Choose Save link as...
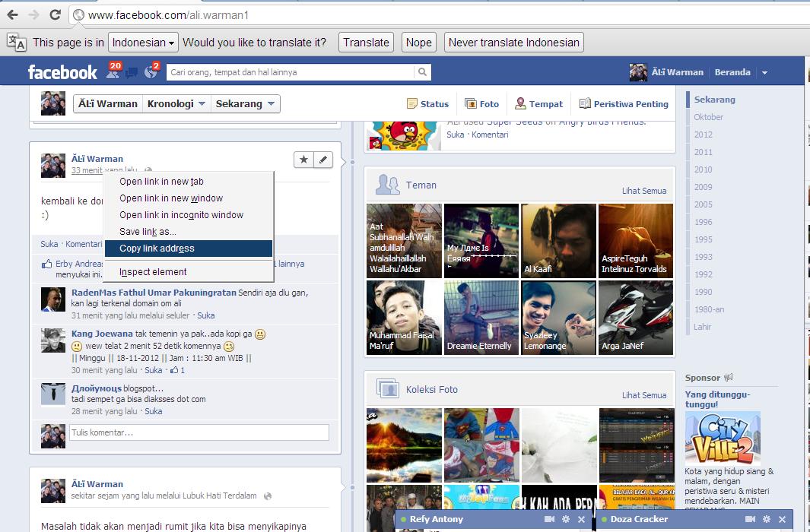The width and height of the screenshot is (810, 532). tap(189, 232)
